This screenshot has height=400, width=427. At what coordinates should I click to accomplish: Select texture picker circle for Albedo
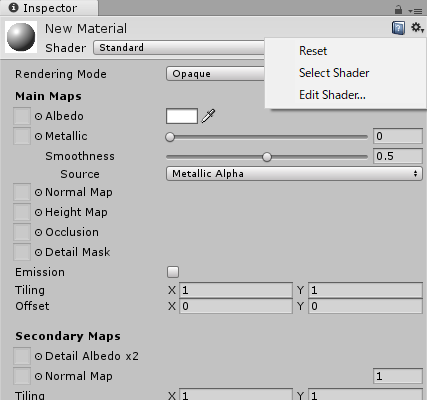pyautogui.click(x=38, y=116)
